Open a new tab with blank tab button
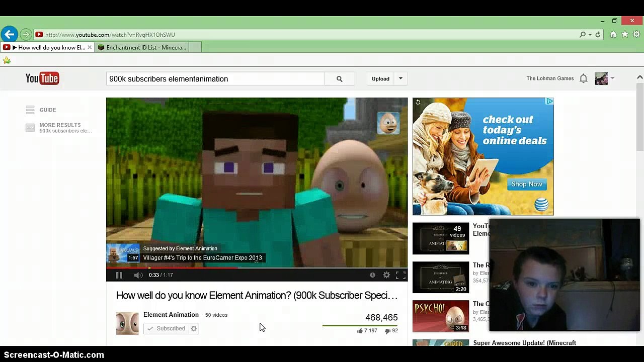 [x=195, y=47]
